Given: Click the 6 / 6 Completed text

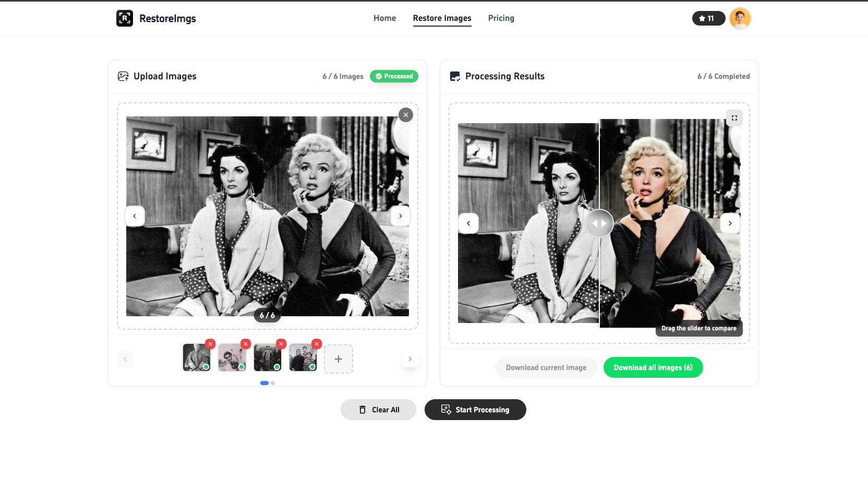Looking at the screenshot, I should (x=724, y=76).
